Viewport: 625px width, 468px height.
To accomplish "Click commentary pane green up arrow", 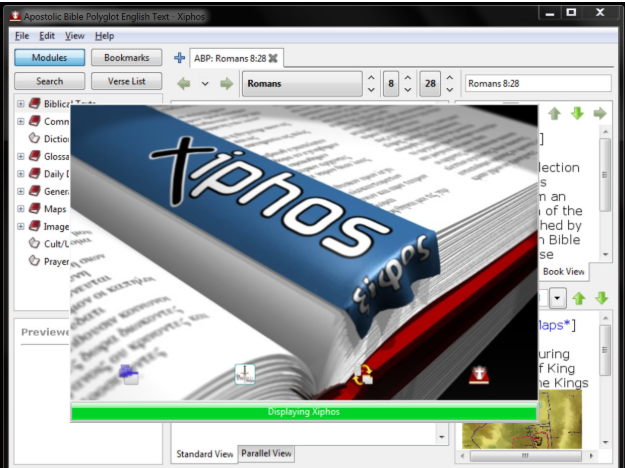I will coord(554,114).
